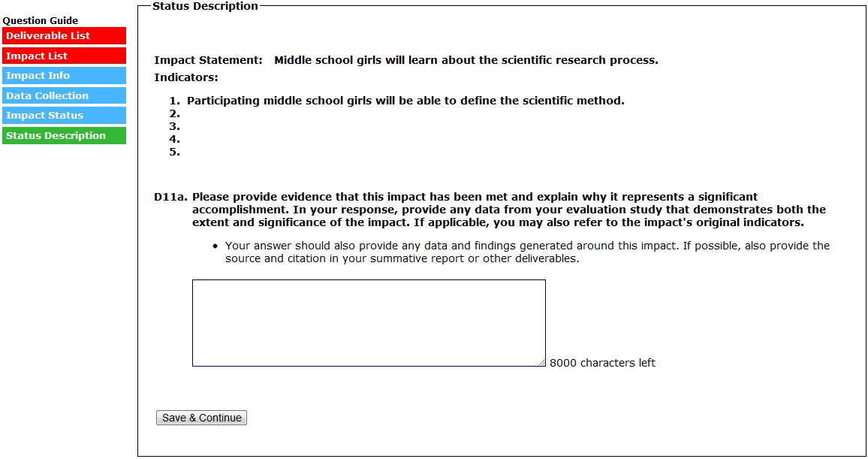
Task: Click the Question Guide heading
Action: coord(41,21)
